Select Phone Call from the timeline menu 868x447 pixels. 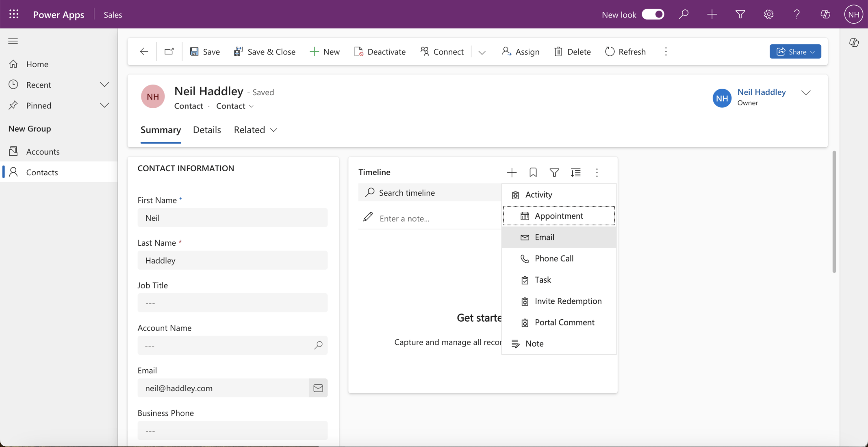pyautogui.click(x=554, y=258)
